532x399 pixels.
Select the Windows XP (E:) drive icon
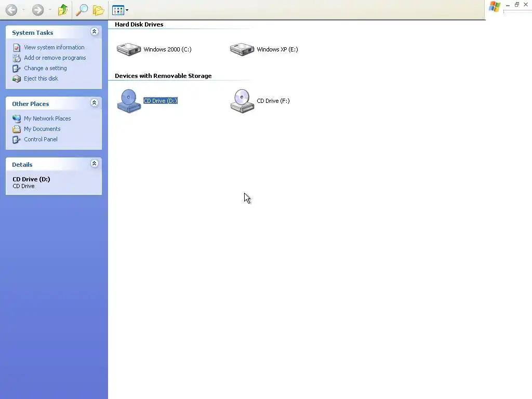tap(242, 49)
